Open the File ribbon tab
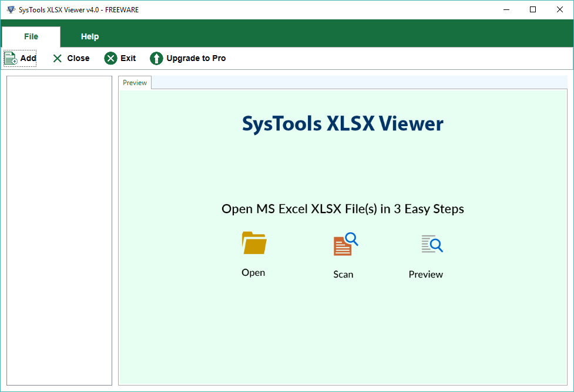Screen dimensions: 574x392 [x=31, y=36]
